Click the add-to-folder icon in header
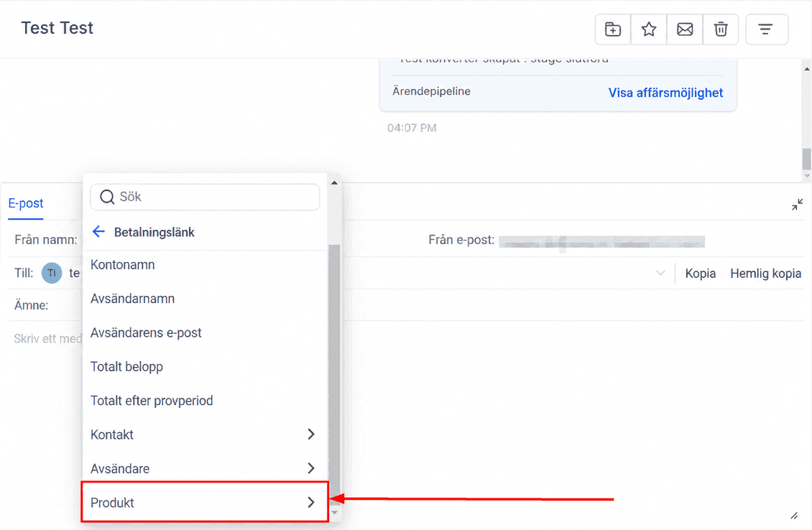The width and height of the screenshot is (812, 530). click(613, 29)
